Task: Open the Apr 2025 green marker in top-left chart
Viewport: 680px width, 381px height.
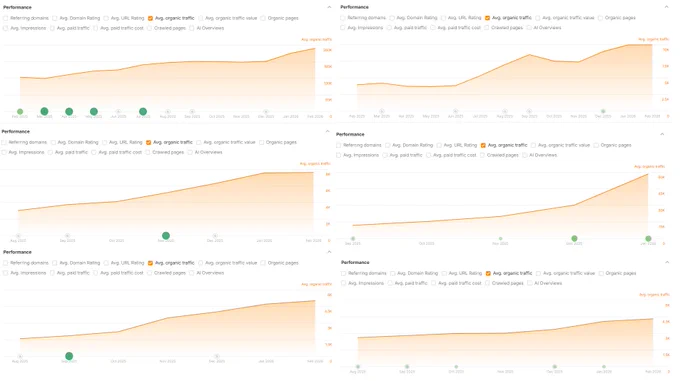Action: point(69,111)
